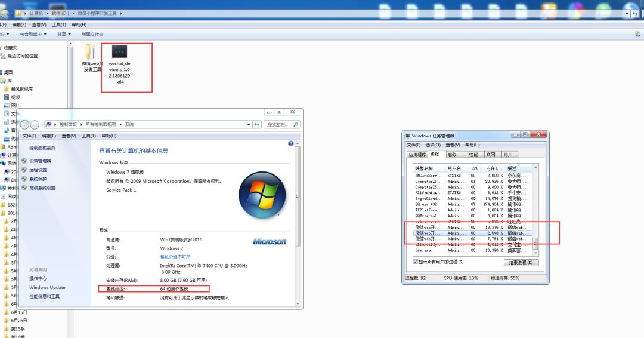
Task: Click the Microsoft logo in System window
Action: pyautogui.click(x=270, y=241)
